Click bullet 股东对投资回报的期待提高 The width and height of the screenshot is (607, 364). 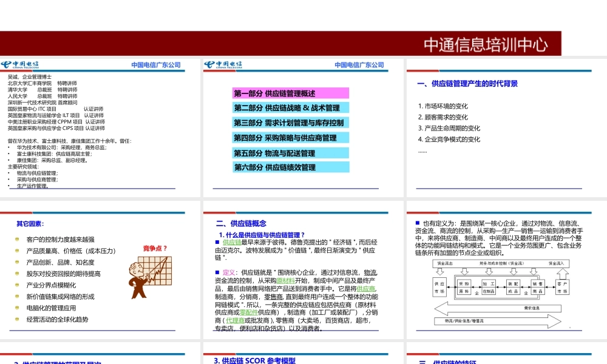(63, 274)
